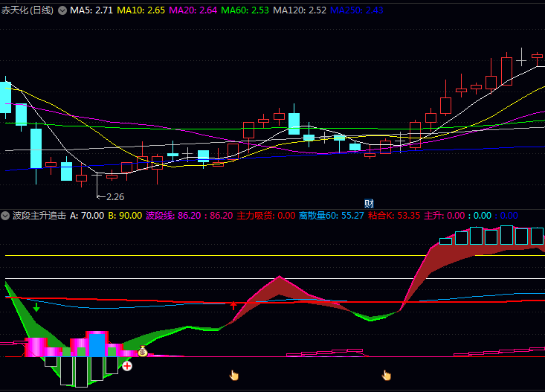The image size is (545, 392).
Task: Select the MA5 moving average label
Action: tap(94, 11)
